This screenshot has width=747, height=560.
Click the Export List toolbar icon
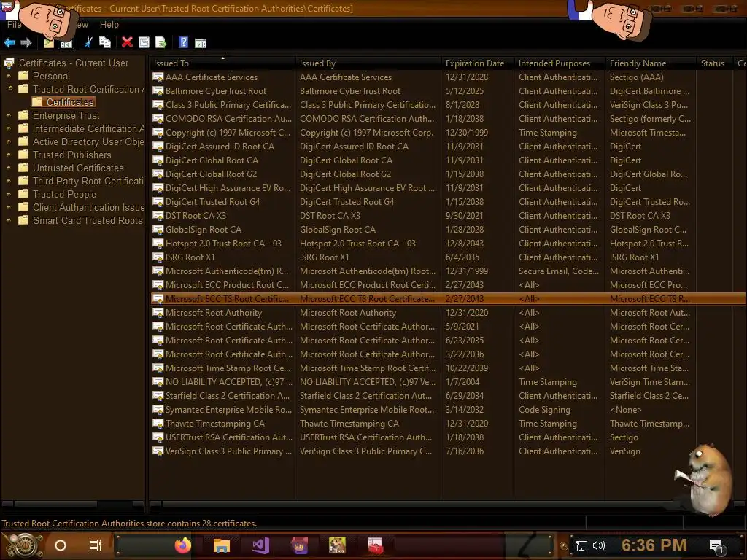click(x=161, y=42)
